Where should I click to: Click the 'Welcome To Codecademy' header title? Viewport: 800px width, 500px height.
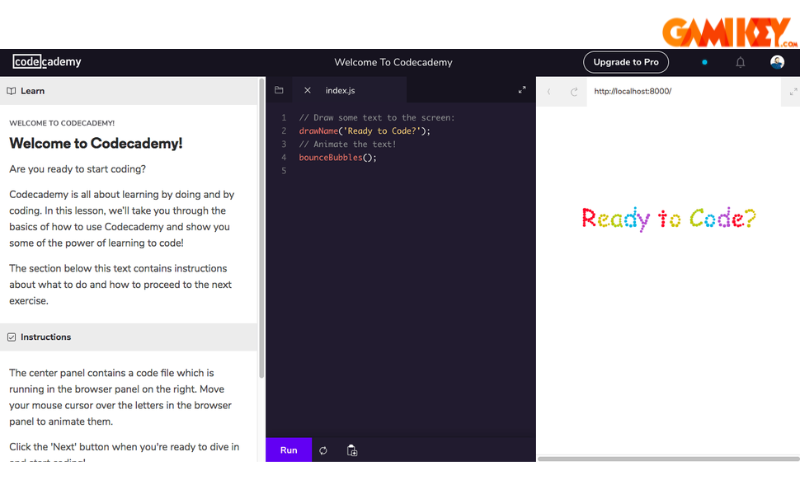pyautogui.click(x=393, y=62)
